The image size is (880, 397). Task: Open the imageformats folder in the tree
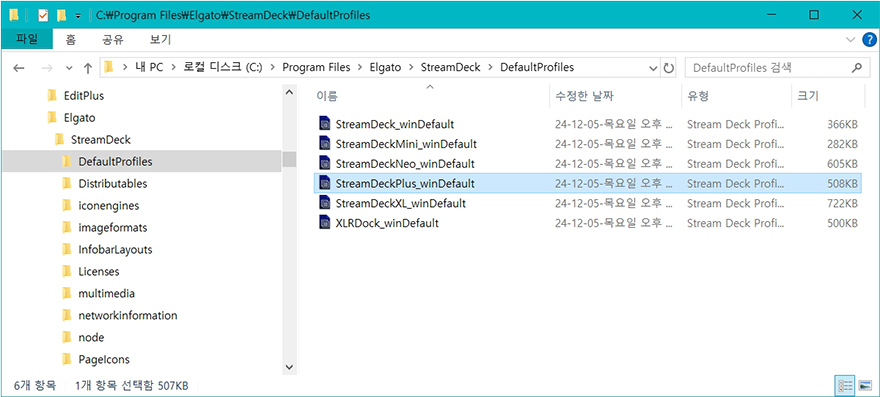(x=112, y=227)
